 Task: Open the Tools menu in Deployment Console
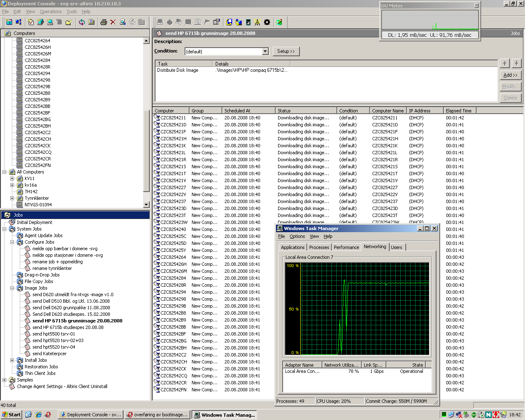tap(72, 11)
